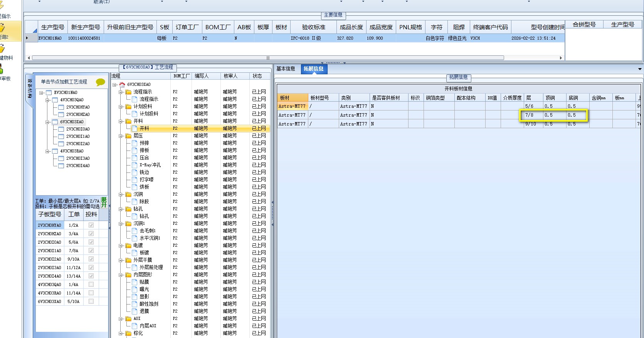Screen dimensions: 644x338
Task: Collapse the 沉铜1 folder group
Action: click(121, 224)
